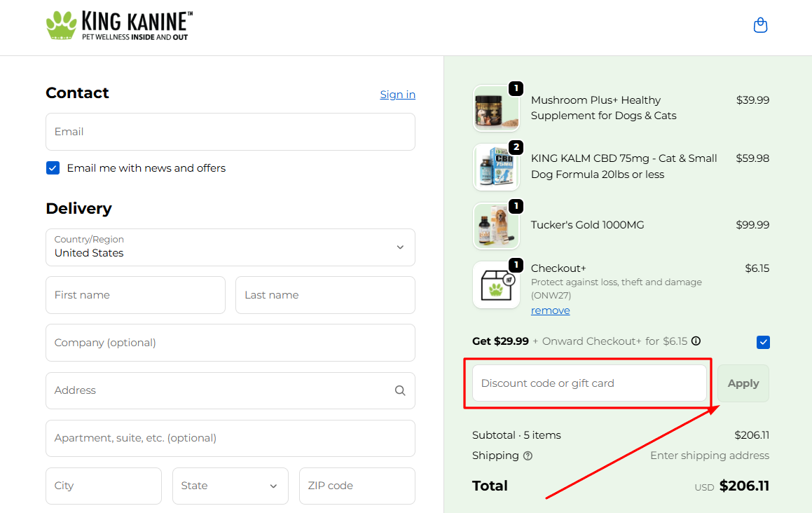Screen dimensions: 812x513
Task: Click the KING KALM CBD 75mg thumbnail
Action: 496,167
